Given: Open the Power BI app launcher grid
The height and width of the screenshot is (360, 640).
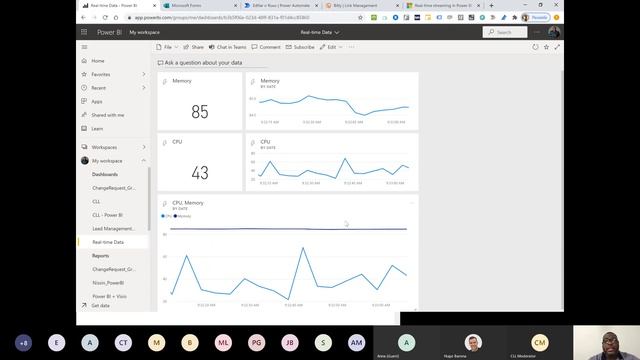Looking at the screenshot, I should (x=84, y=32).
